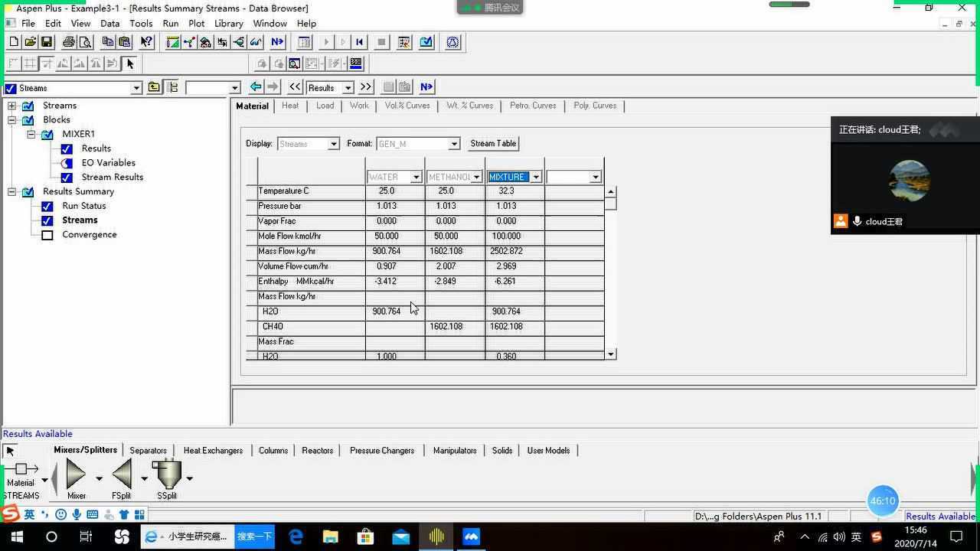Open File Explorer from the taskbar
This screenshot has height=551, width=980.
tap(331, 537)
